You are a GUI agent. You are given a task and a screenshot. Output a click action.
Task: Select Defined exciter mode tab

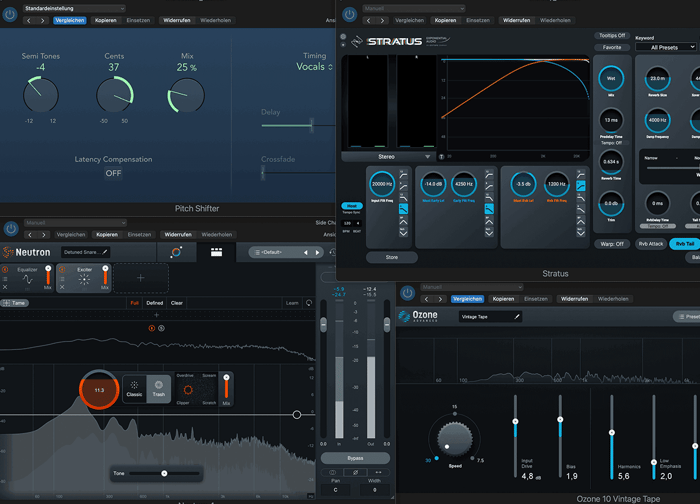pos(154,303)
